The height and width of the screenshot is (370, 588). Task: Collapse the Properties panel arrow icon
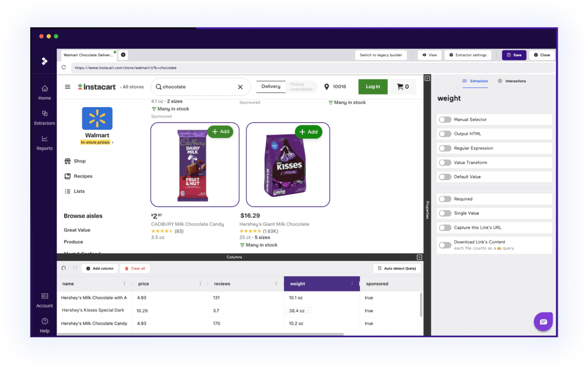tap(427, 78)
